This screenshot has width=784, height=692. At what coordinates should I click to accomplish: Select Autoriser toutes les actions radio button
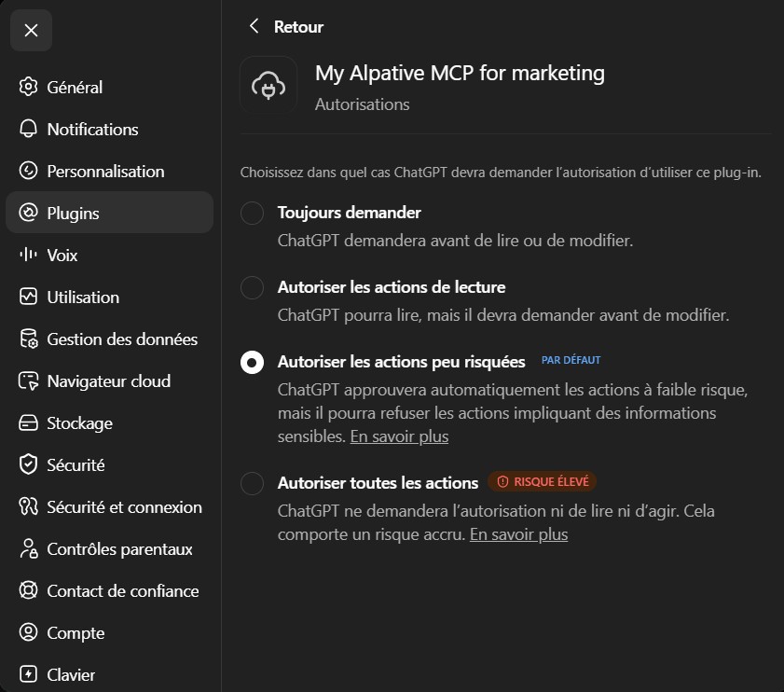(x=252, y=483)
